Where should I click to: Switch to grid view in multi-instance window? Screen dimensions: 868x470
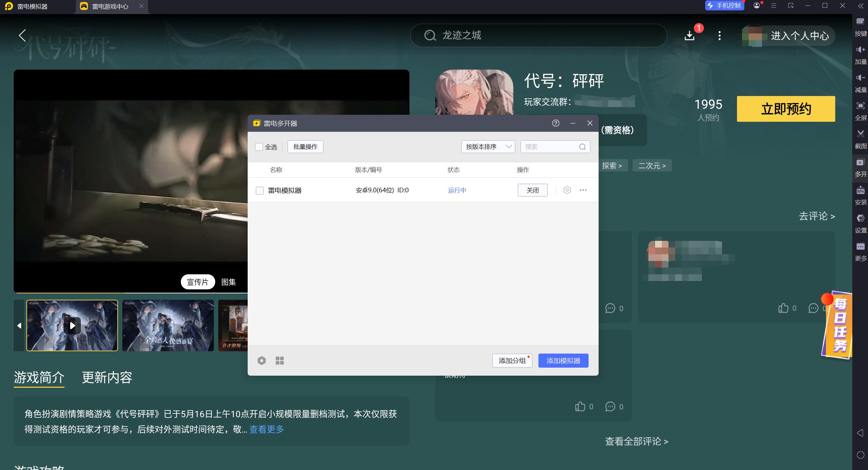(x=280, y=361)
